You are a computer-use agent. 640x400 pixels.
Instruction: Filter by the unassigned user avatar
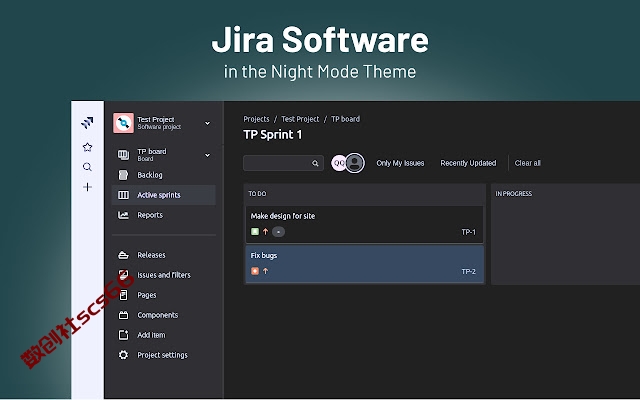[x=355, y=163]
